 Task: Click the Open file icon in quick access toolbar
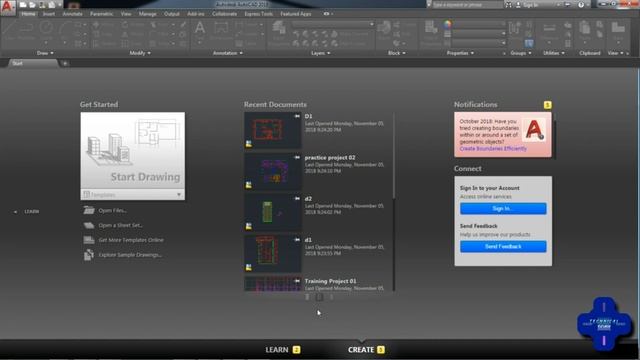(32, 5)
